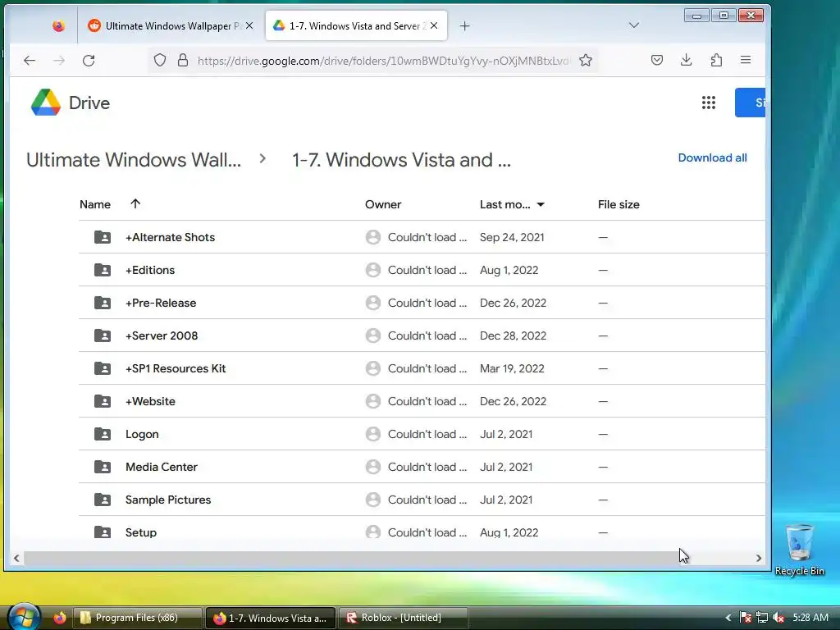Viewport: 840px width, 630px height.
Task: Click the owner avatar in the Logon row
Action: (x=373, y=434)
